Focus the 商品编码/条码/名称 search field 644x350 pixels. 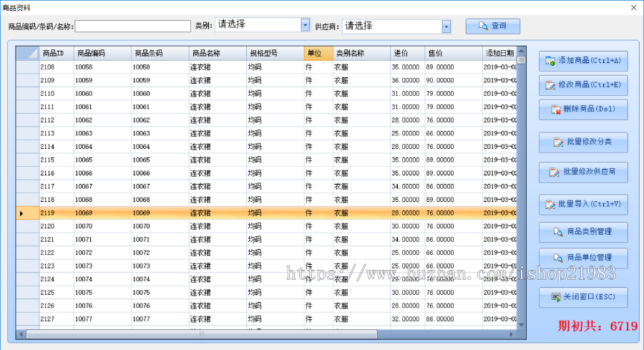[x=132, y=26]
